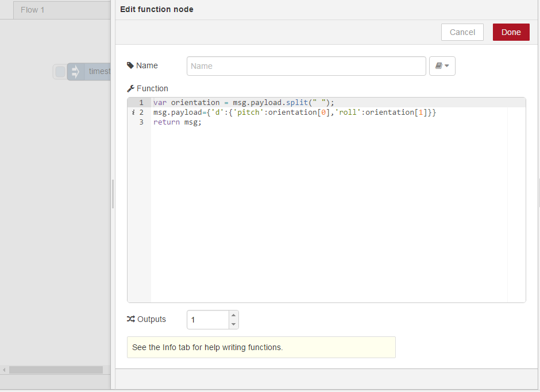Viewport: 540px width, 392px height.
Task: Focus the Name text field
Action: 306,66
